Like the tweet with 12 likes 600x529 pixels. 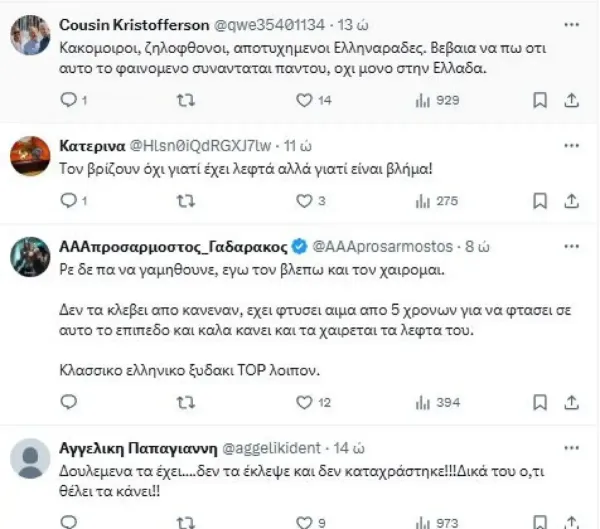tap(306, 402)
